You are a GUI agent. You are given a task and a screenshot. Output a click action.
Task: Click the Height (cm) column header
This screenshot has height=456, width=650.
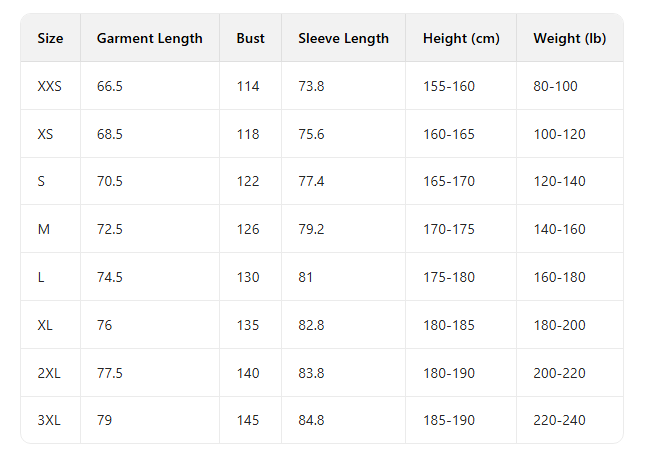(x=461, y=39)
